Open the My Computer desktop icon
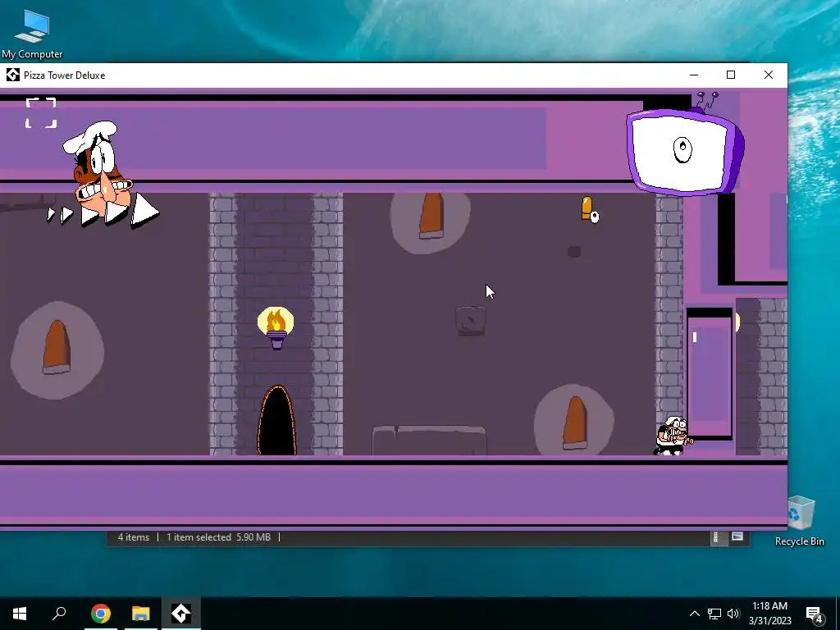The image size is (840, 630). pyautogui.click(x=32, y=34)
